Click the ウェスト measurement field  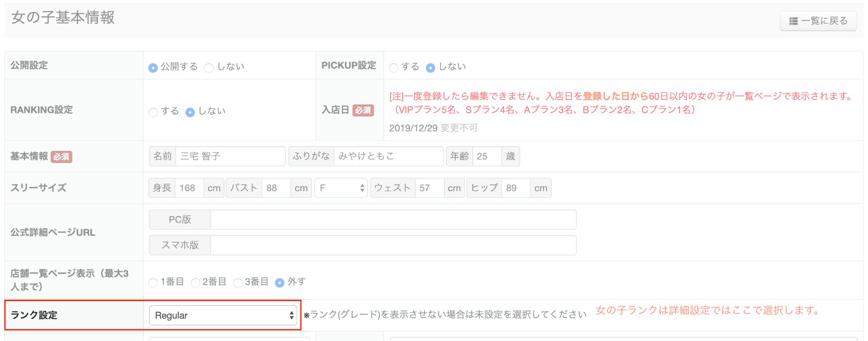click(429, 188)
